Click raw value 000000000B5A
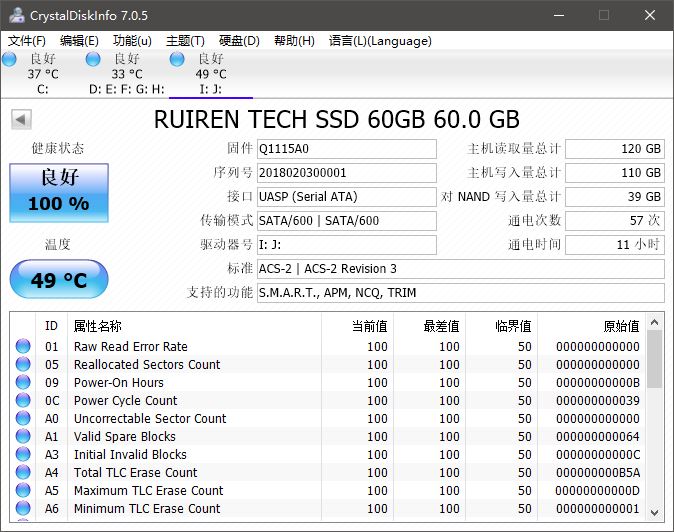Viewport: 674px width, 532px height. pos(597,473)
